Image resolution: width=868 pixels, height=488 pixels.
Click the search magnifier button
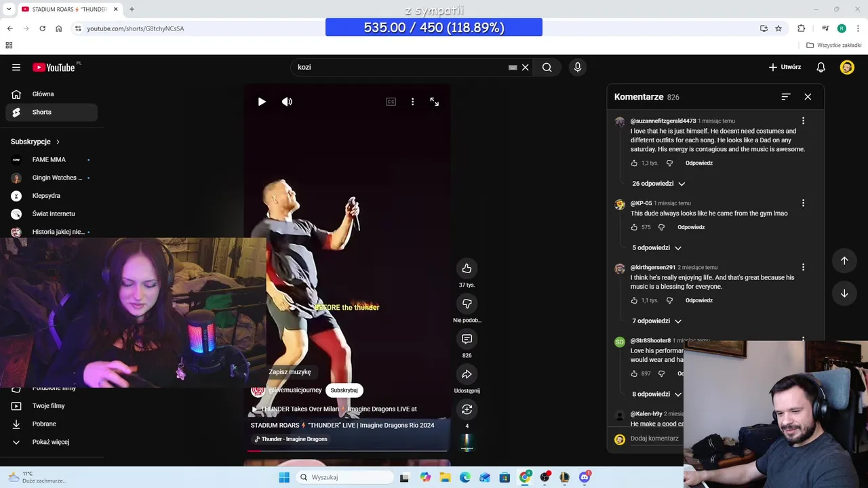547,67
